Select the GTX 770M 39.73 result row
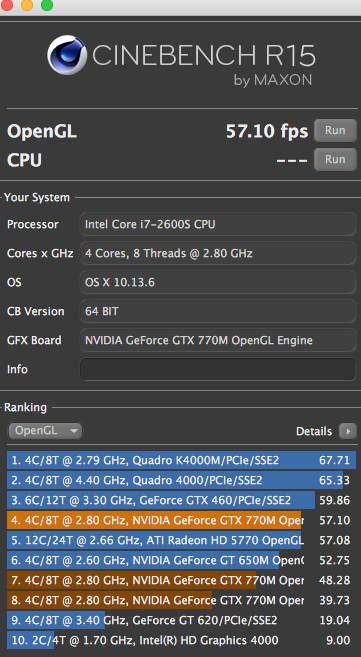 click(181, 600)
